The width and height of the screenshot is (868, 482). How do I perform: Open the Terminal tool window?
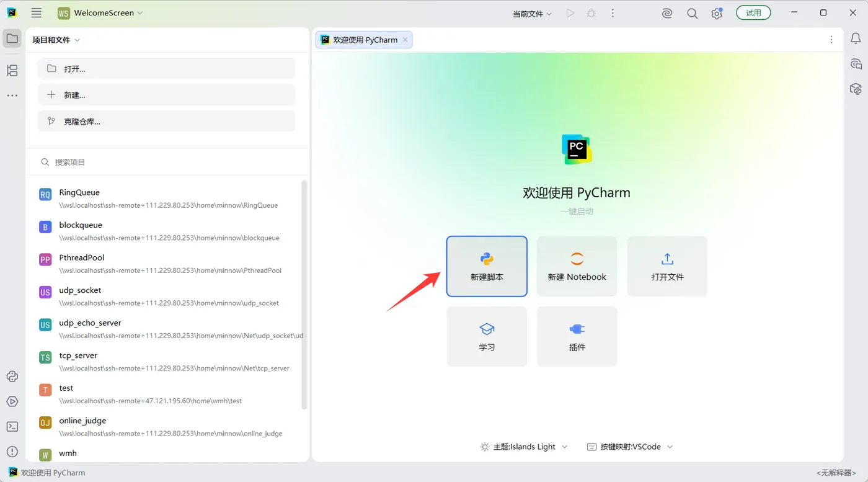[x=12, y=427]
